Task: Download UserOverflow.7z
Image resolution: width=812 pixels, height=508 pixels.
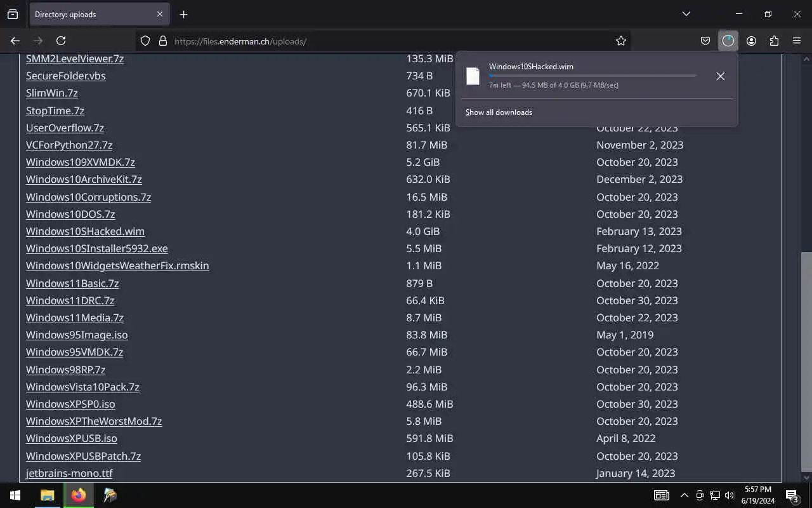Action: (65, 128)
